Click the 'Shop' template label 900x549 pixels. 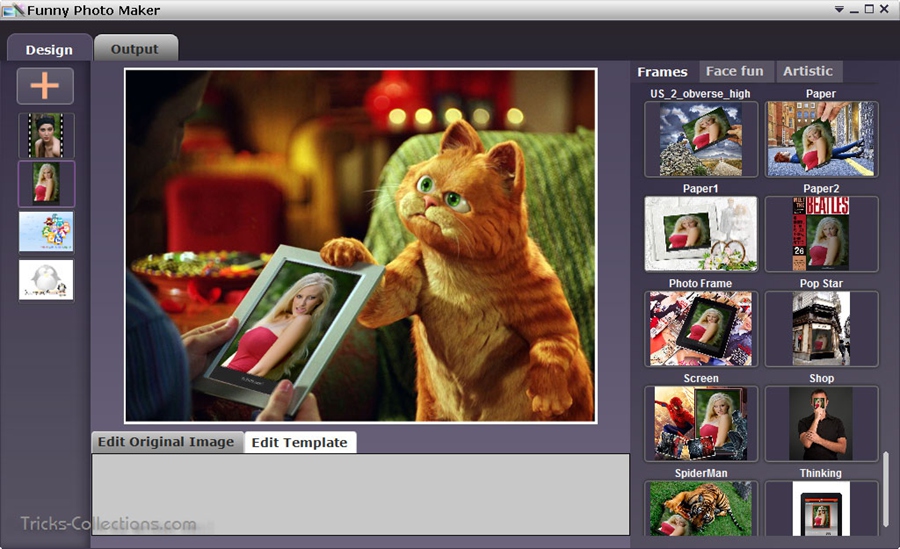tap(821, 378)
